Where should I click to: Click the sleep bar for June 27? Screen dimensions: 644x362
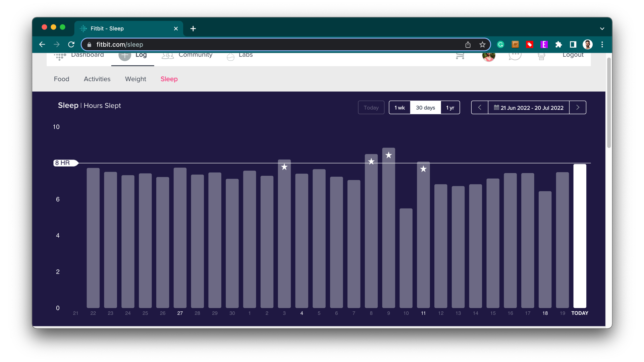[x=180, y=238]
